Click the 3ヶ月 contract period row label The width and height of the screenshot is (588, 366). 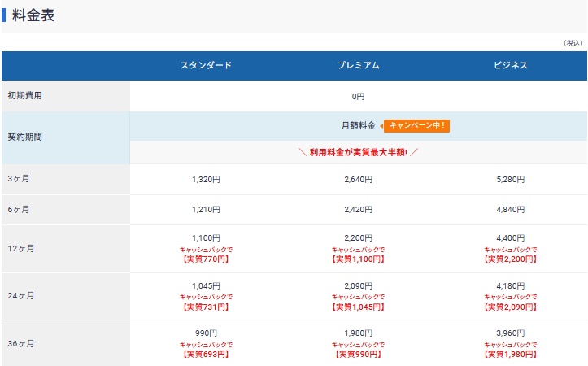click(x=18, y=179)
